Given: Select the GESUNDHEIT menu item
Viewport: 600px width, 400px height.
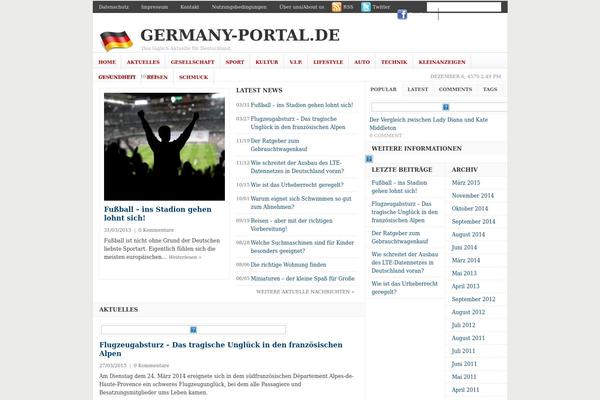Looking at the screenshot, I should [x=117, y=77].
